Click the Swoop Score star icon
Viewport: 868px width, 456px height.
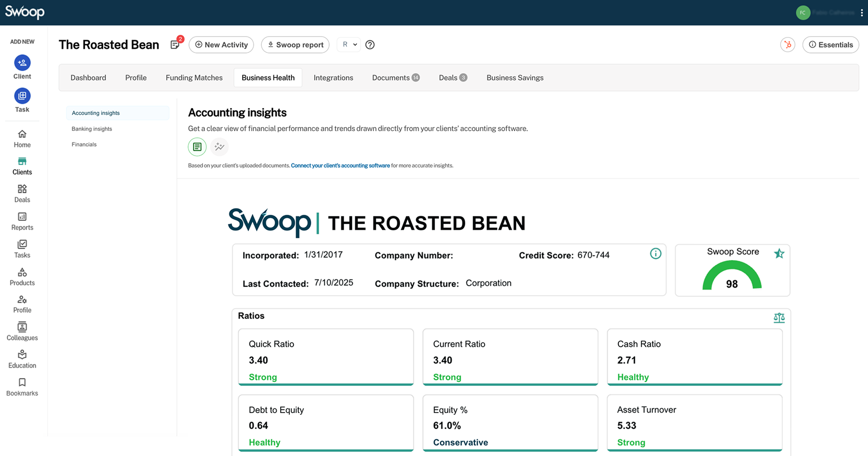pyautogui.click(x=779, y=253)
